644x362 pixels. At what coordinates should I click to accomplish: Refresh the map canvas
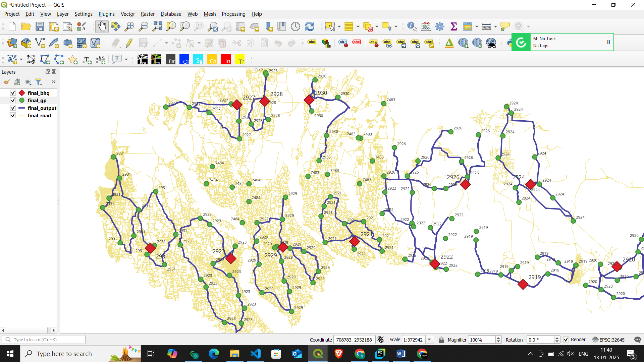[x=310, y=26]
